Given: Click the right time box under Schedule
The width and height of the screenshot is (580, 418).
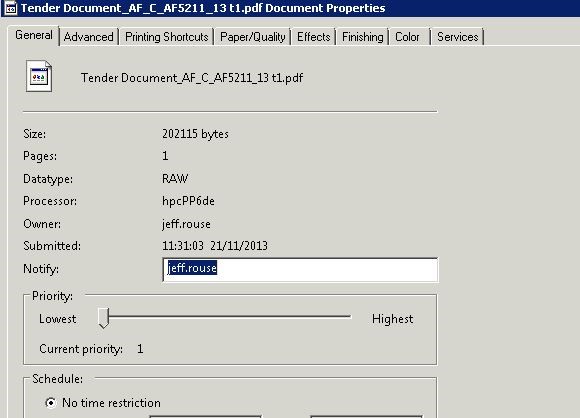Looking at the screenshot, I should click(x=366, y=417).
